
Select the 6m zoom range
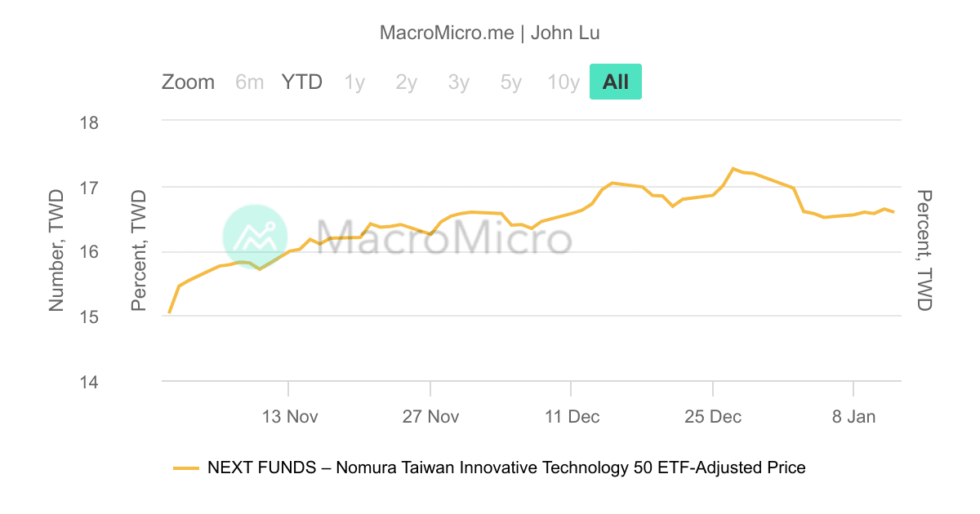coord(249,82)
